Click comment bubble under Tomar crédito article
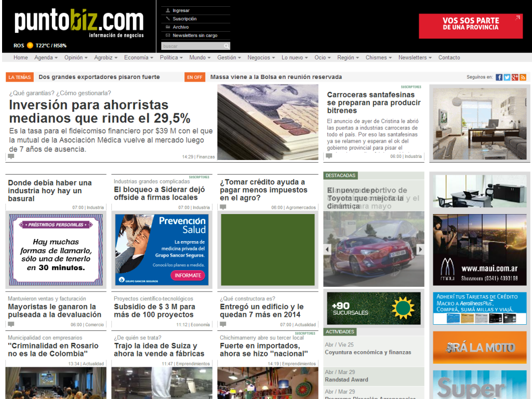This screenshot has height=399, width=532. (223, 207)
